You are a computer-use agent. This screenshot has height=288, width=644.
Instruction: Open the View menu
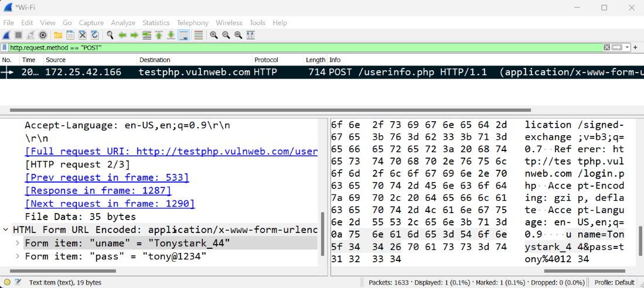[48, 23]
